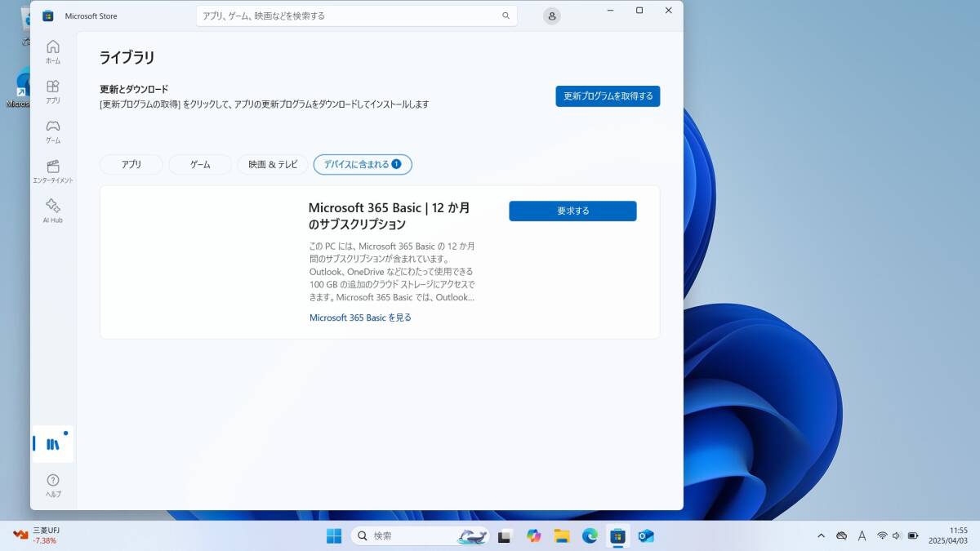Click the battery tray icon
Screen dimensions: 980x551
pyautogui.click(x=914, y=535)
